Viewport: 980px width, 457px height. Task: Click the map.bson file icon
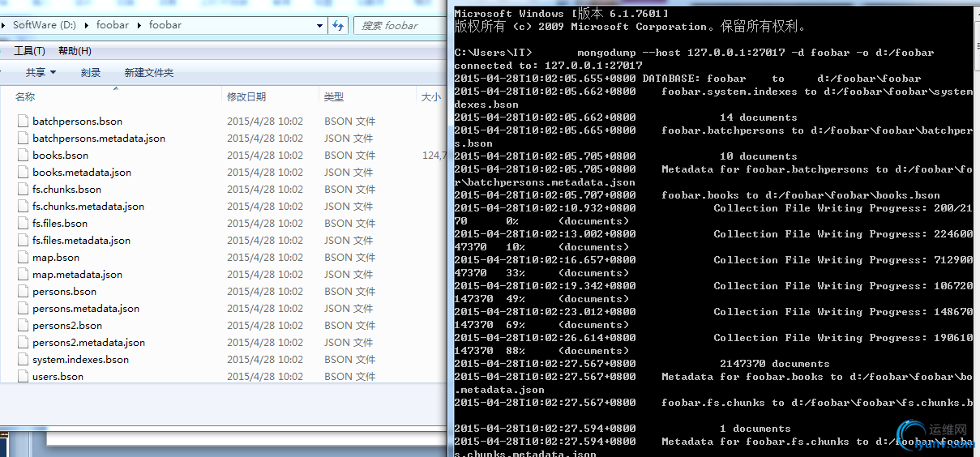23,257
